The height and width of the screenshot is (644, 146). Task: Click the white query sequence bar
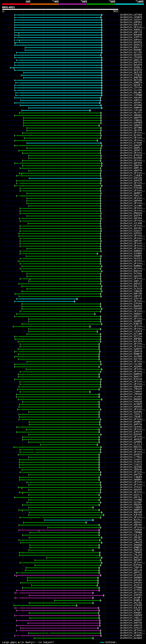pyautogui.click(x=60, y=10)
